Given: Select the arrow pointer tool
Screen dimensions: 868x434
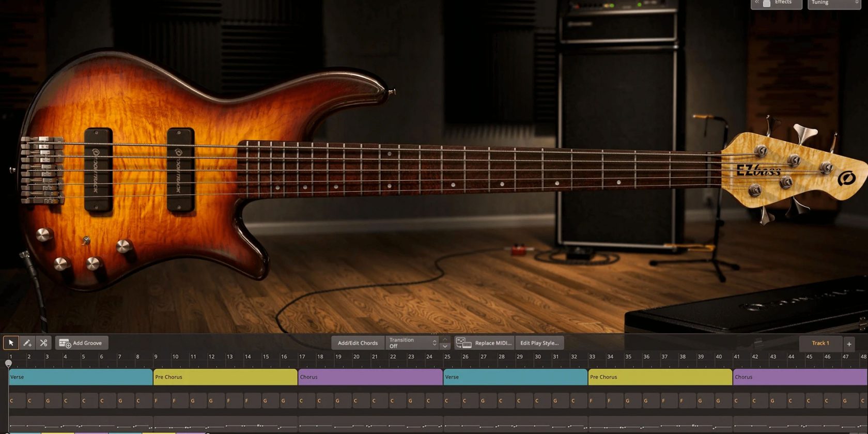Looking at the screenshot, I should click(x=11, y=343).
